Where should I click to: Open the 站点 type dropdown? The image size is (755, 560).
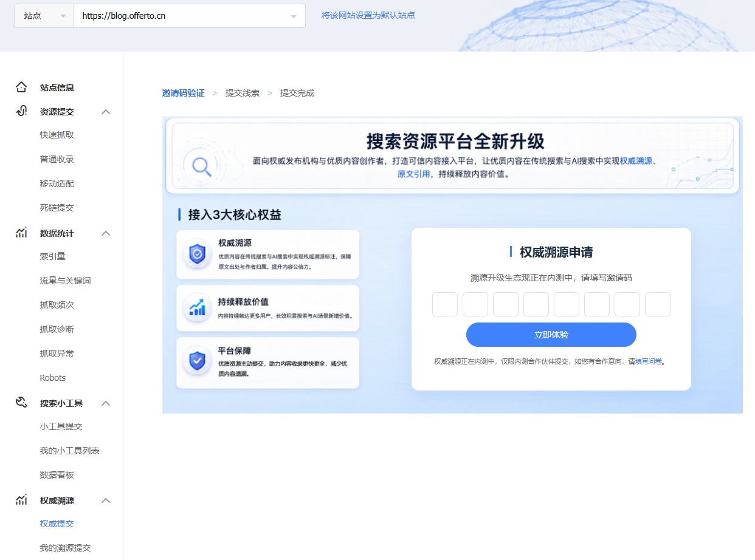[x=44, y=16]
